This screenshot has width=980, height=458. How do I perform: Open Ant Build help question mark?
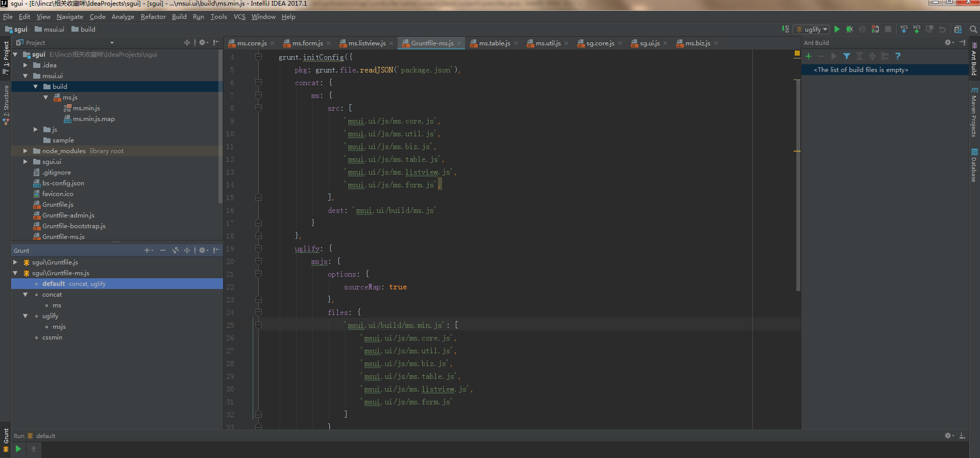[x=898, y=56]
